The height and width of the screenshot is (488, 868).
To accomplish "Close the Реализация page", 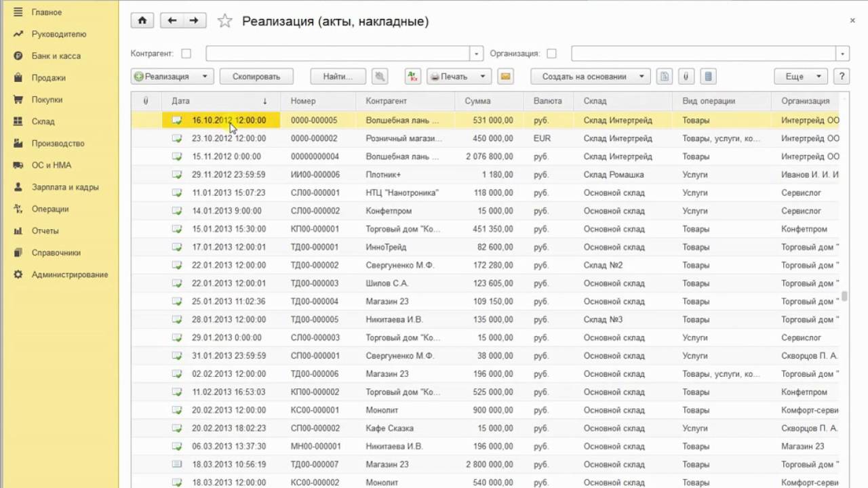I will click(852, 21).
